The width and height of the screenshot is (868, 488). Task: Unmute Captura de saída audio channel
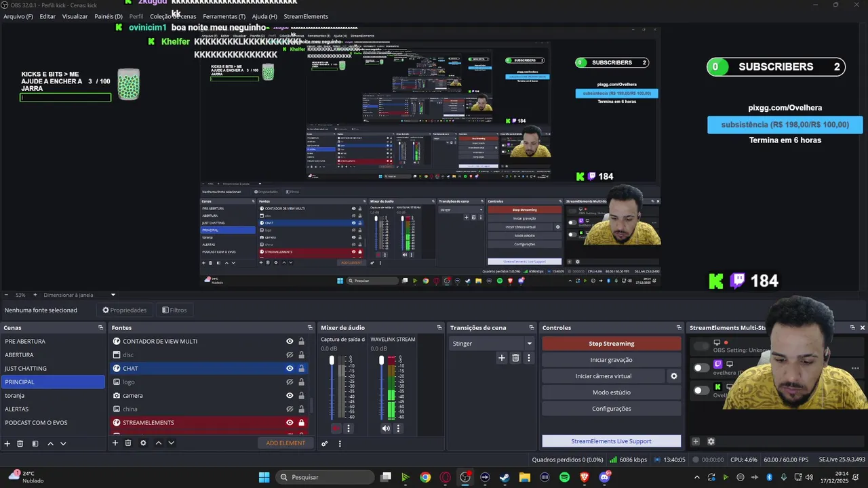[x=336, y=428]
